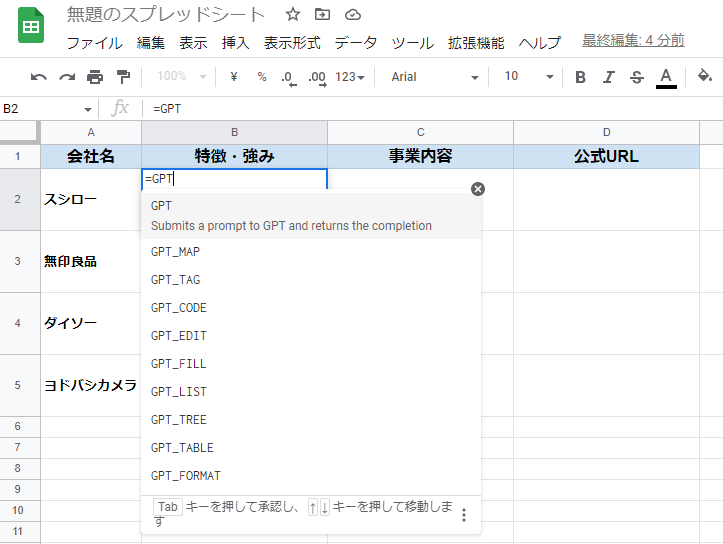This screenshot has width=723, height=544.
Task: Format as percent
Action: [x=262, y=77]
